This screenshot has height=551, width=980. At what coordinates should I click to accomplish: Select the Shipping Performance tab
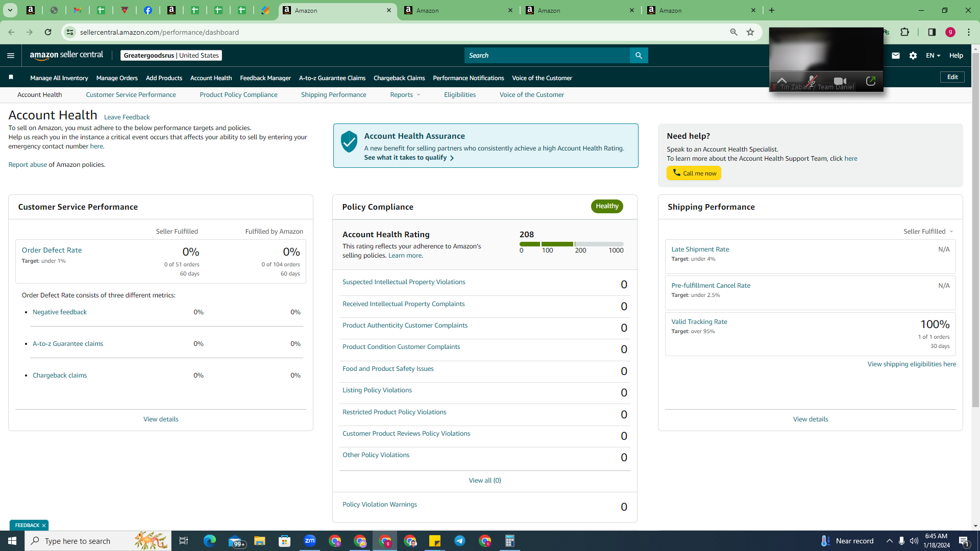334,95
